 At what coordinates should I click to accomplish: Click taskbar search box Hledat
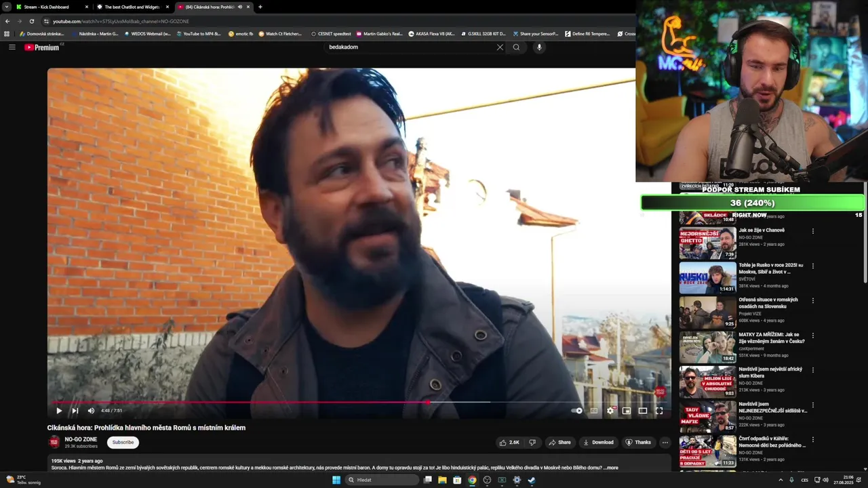click(382, 480)
